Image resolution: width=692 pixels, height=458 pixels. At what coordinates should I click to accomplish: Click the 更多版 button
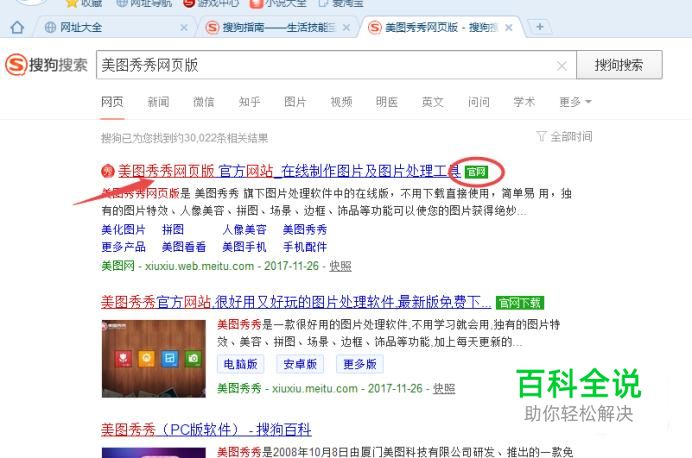tap(360, 364)
